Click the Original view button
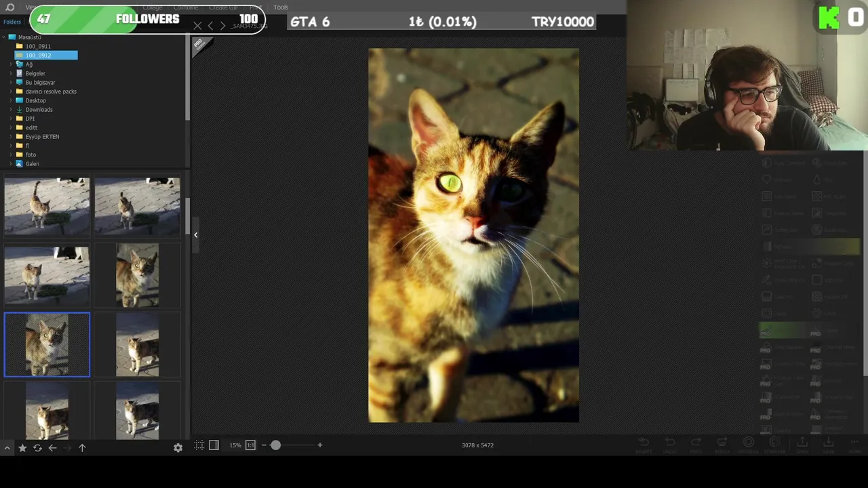This screenshot has width=868, height=488. point(748,445)
